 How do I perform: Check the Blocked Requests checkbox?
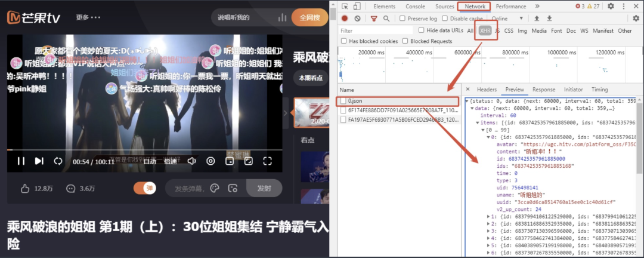pyautogui.click(x=405, y=41)
